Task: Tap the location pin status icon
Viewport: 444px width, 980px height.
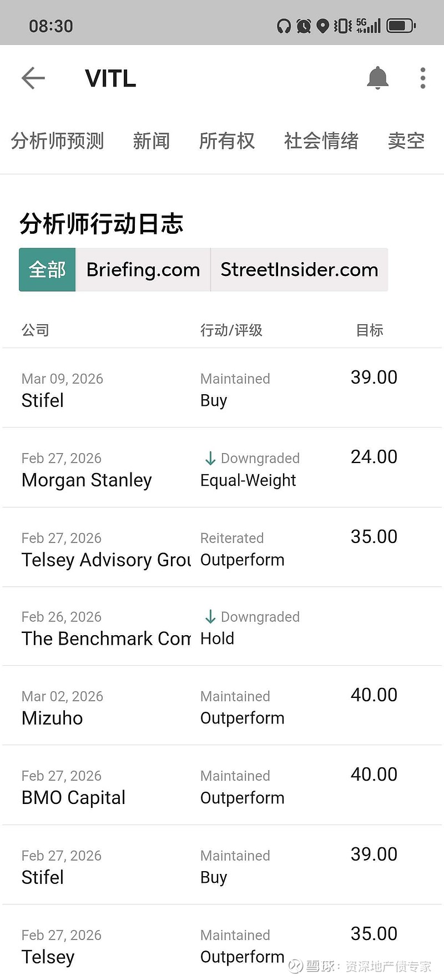Action: point(322,26)
